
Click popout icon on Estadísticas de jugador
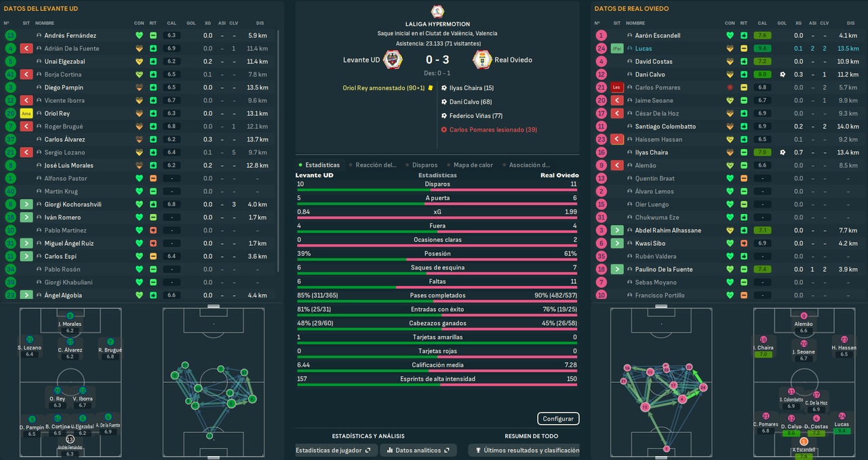pyautogui.click(x=368, y=450)
